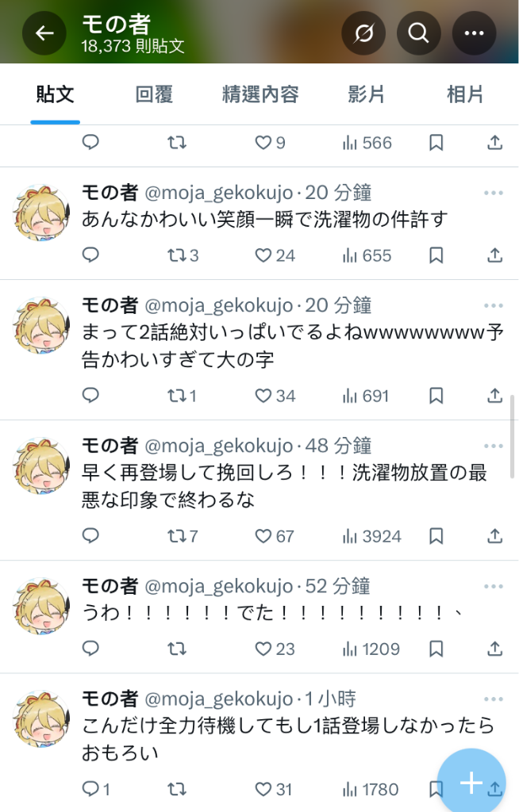Bookmark the post with 691 views
This screenshot has height=812, width=519.
[x=436, y=396]
